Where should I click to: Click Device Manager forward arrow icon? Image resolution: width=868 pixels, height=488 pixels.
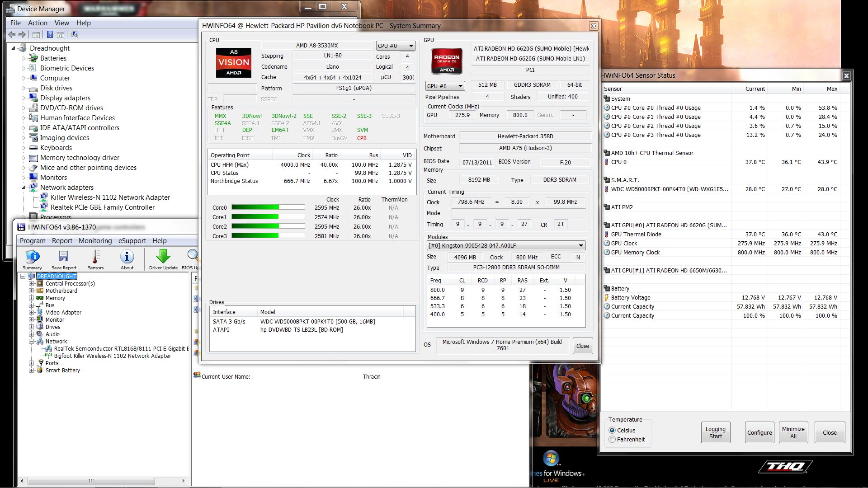pyautogui.click(x=22, y=34)
